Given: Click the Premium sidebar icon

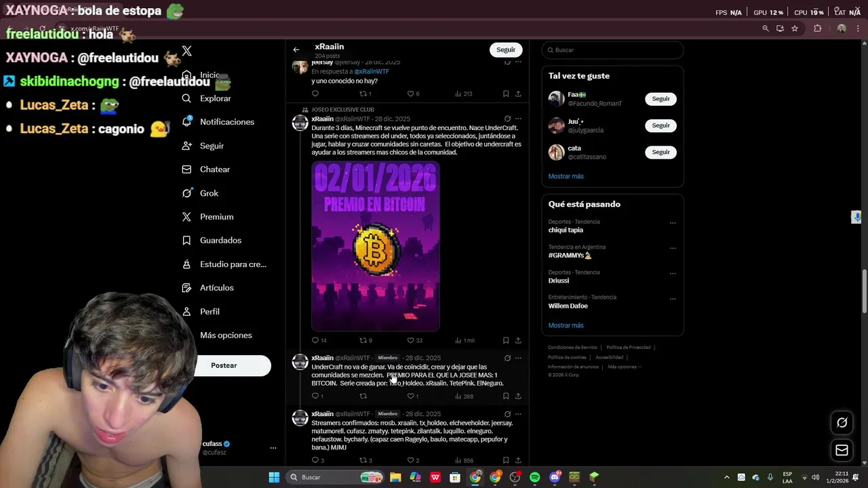Looking at the screenshot, I should pyautogui.click(x=186, y=217).
